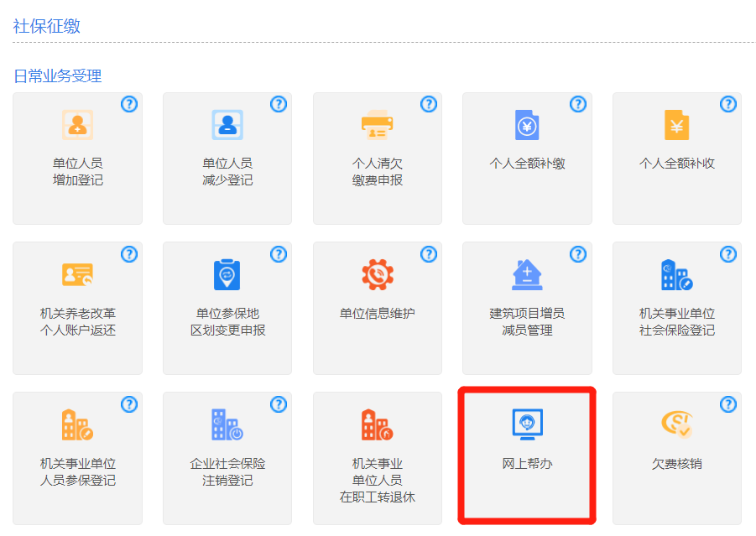Click the 单位人员增加登记 person-plus icon

tap(77, 126)
